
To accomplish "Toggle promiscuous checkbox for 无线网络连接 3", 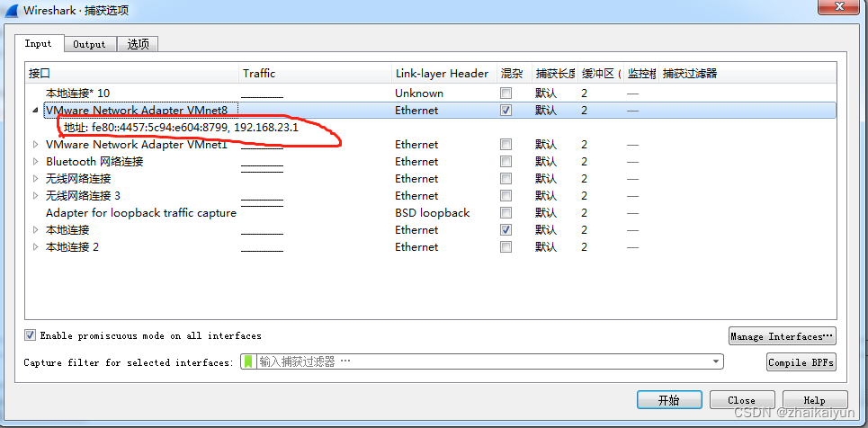I will [506, 195].
